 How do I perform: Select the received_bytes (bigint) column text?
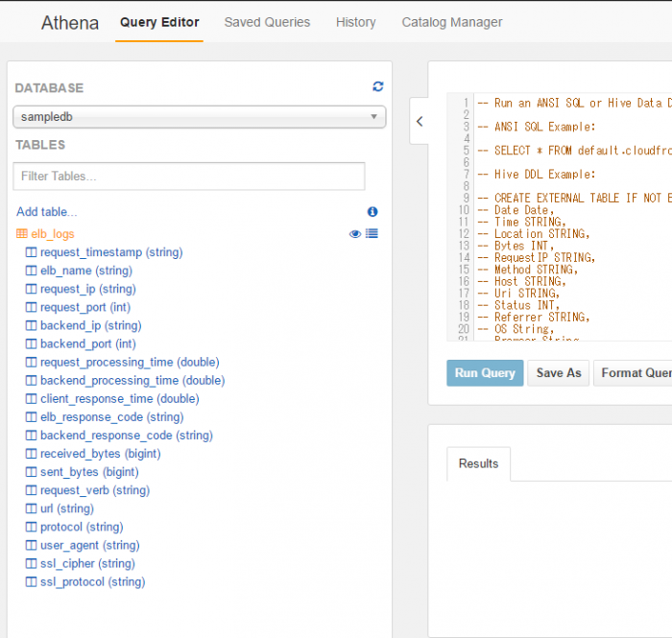[100, 454]
